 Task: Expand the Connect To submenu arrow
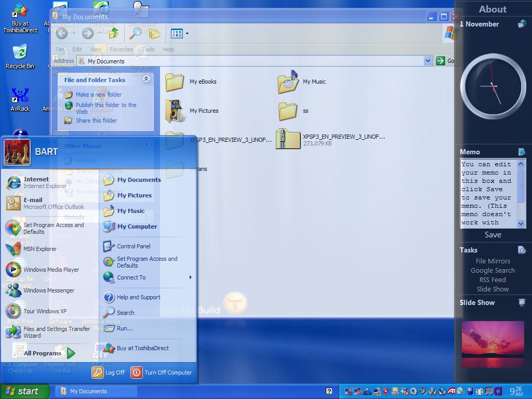(x=190, y=277)
